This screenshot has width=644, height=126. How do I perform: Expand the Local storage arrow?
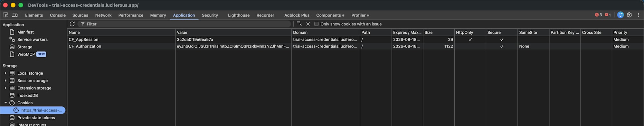[x=5, y=73]
